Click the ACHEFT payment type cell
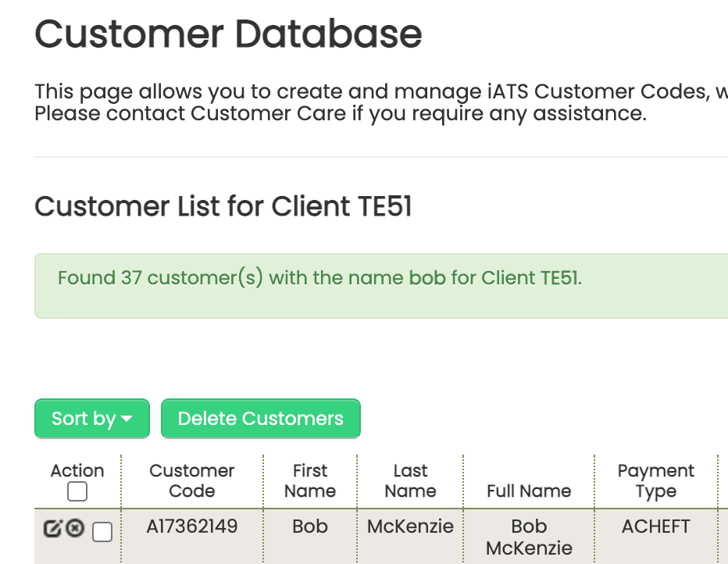 click(x=655, y=527)
